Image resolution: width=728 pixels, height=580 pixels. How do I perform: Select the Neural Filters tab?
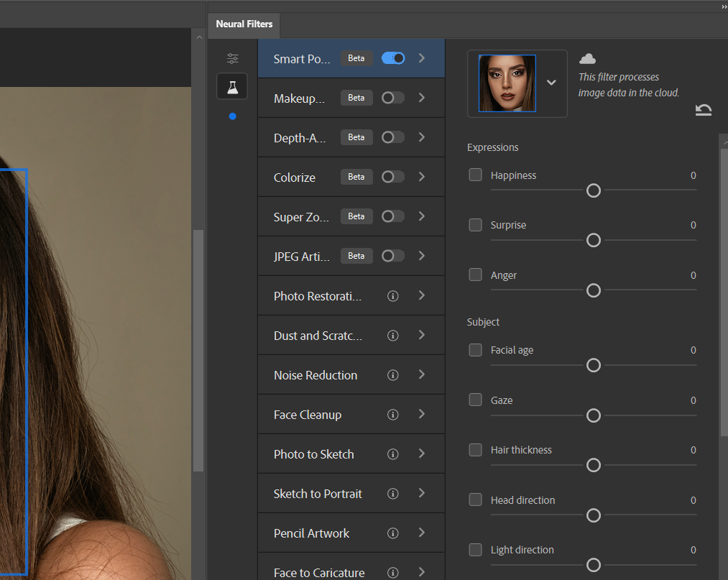click(244, 24)
